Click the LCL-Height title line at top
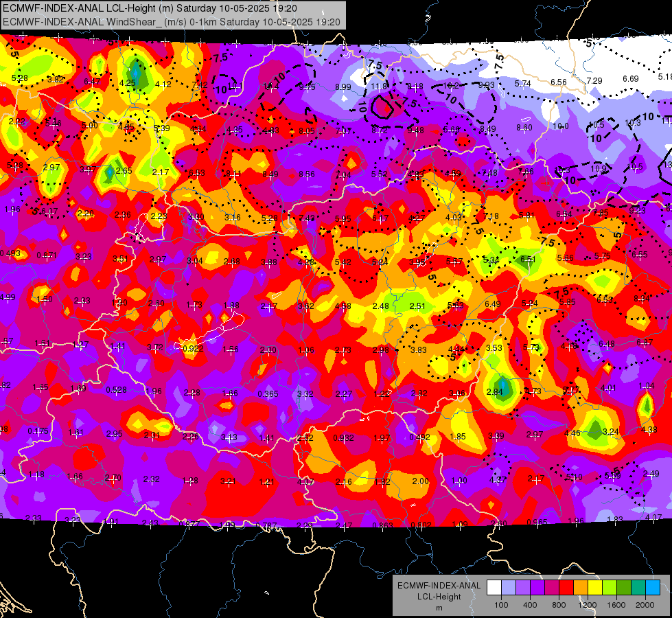This screenshot has height=618, width=672. tap(150, 8)
